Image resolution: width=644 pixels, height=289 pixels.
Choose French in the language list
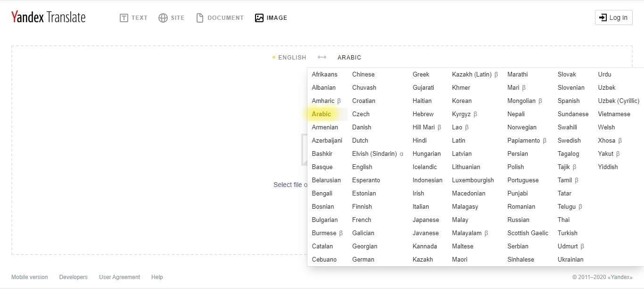click(362, 220)
